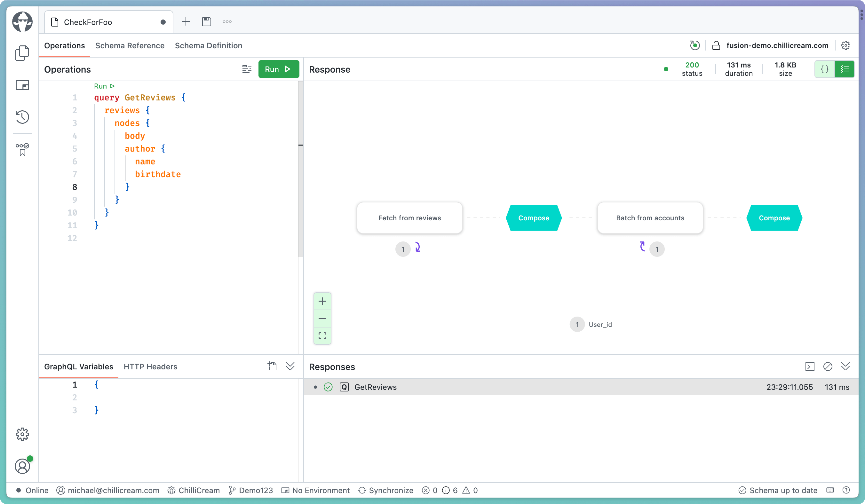Screen dimensions: 865x504
Task: Select the last Compose node
Action: (774, 218)
